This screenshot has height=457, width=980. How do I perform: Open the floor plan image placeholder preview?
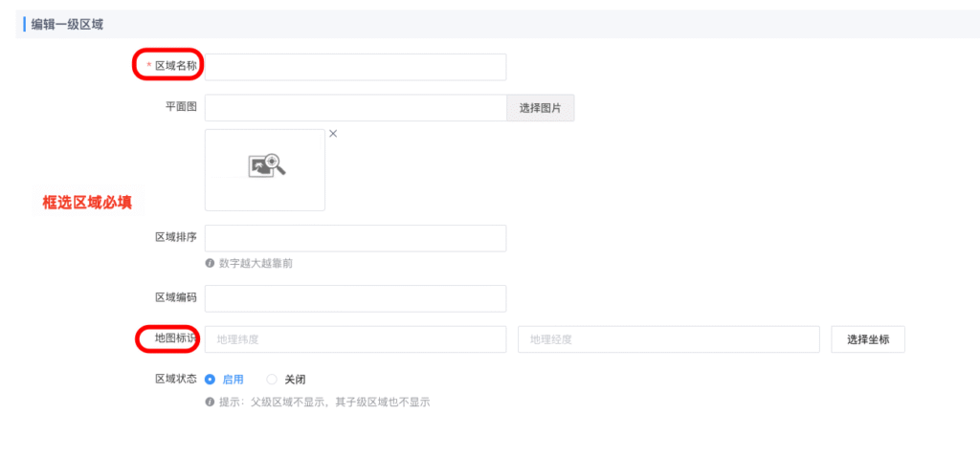[x=265, y=168]
